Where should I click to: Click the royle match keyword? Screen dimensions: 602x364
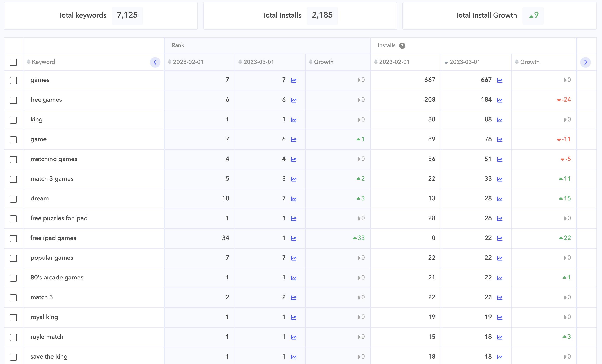click(47, 337)
